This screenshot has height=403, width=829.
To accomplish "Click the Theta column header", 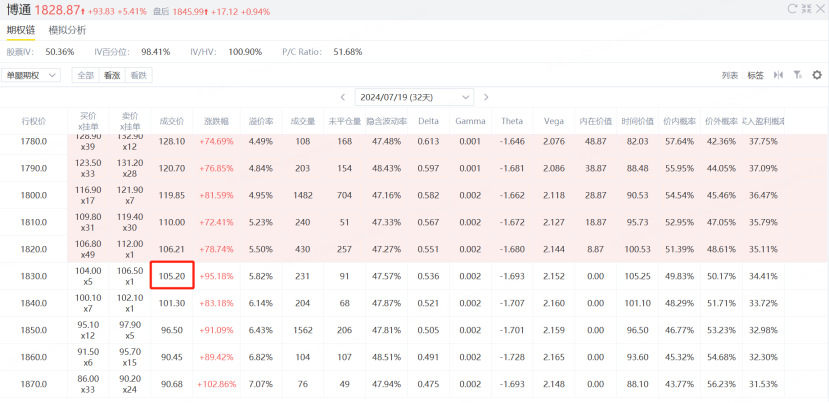I will 512,121.
